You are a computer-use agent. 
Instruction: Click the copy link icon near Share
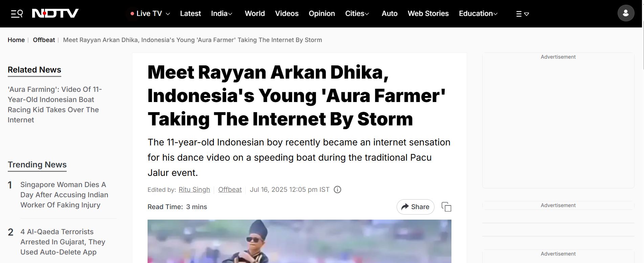point(446,207)
